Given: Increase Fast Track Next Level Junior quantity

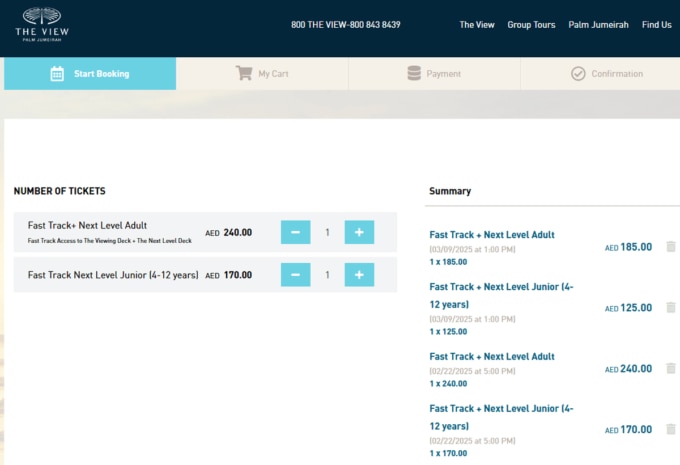Looking at the screenshot, I should pyautogui.click(x=359, y=275).
